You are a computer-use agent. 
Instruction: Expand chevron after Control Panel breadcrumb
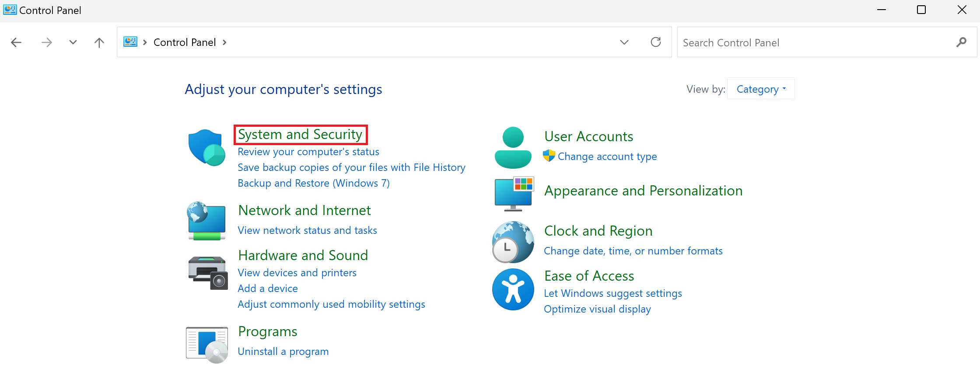tap(224, 42)
